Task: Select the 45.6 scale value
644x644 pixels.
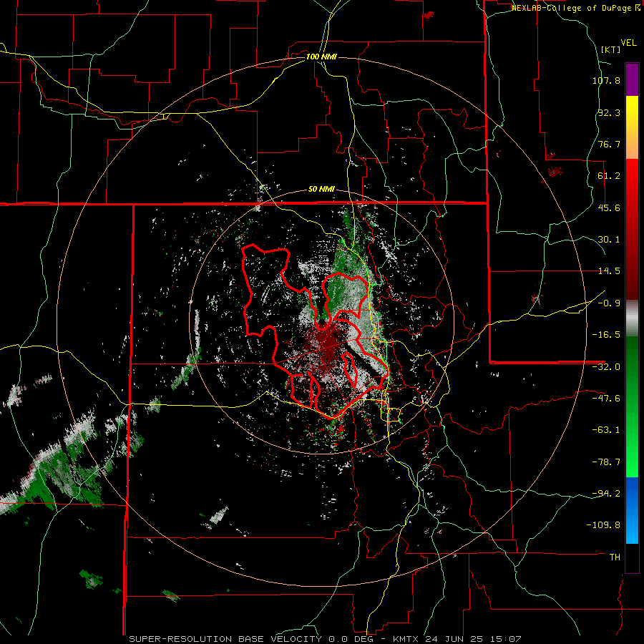Action: click(x=609, y=208)
